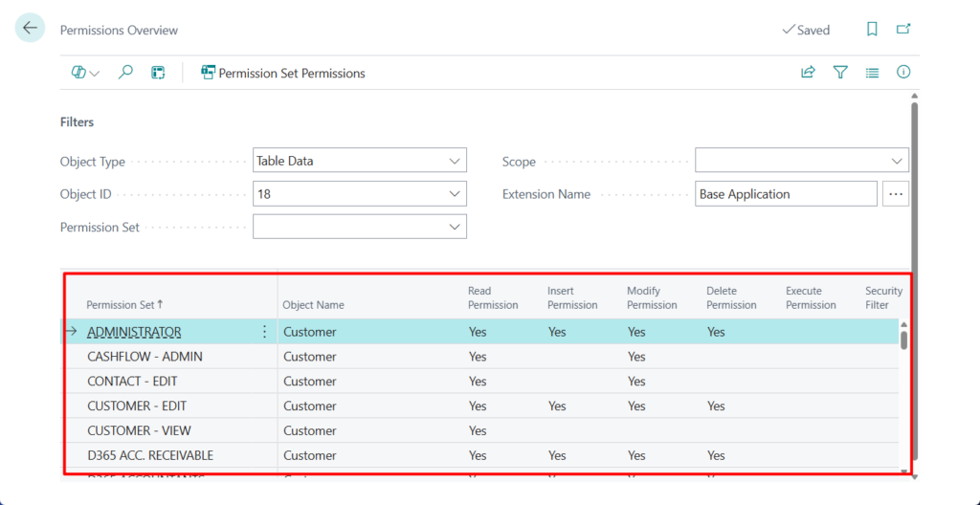Bookmark this page with the bookmark icon
Screen dimensions: 980x505
[x=872, y=30]
